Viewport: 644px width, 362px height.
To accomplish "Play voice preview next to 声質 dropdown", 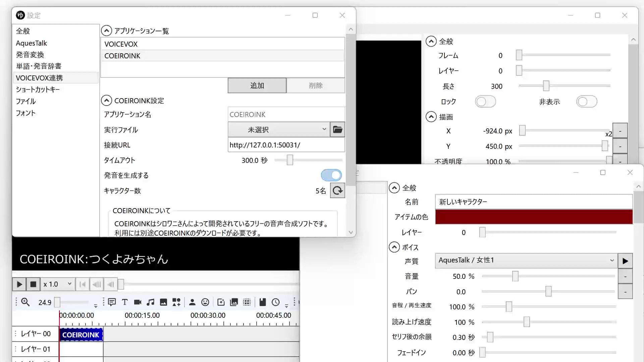I will coord(625,261).
